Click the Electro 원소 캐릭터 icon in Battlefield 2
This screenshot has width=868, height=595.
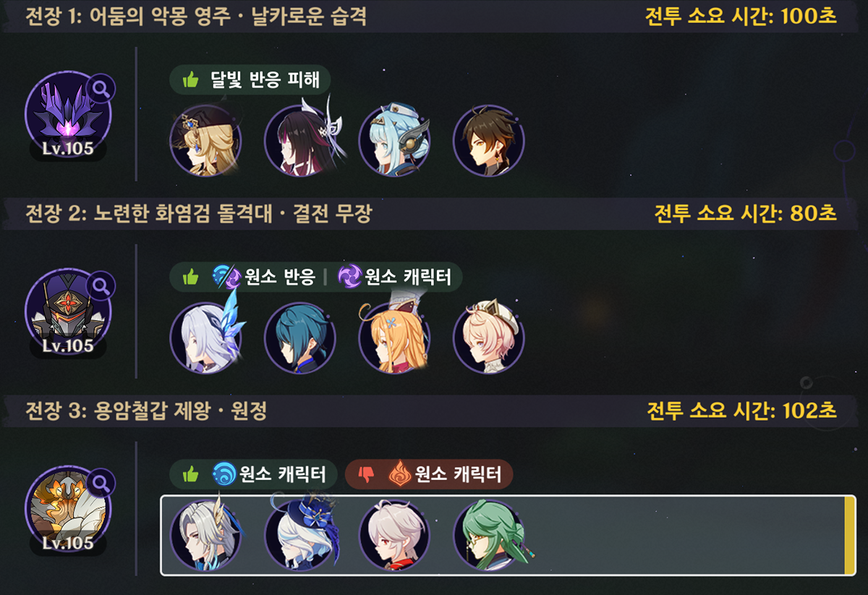tap(350, 277)
